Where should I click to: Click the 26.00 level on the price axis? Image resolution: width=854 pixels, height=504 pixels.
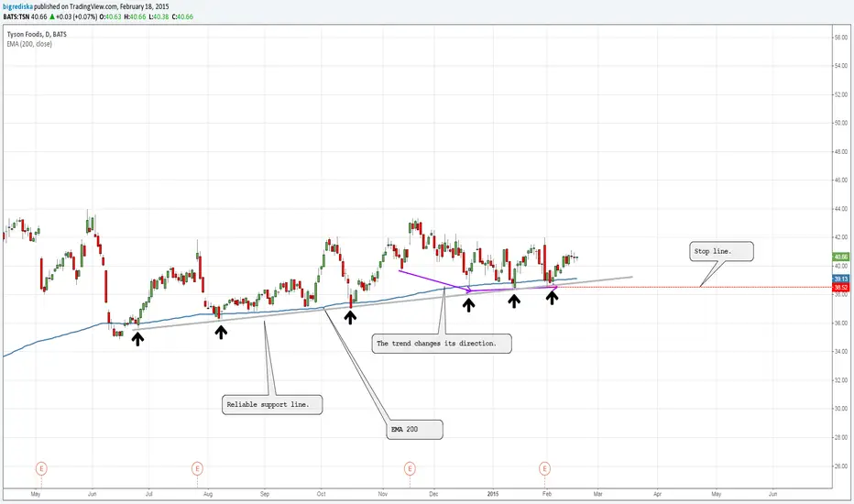(x=840, y=466)
